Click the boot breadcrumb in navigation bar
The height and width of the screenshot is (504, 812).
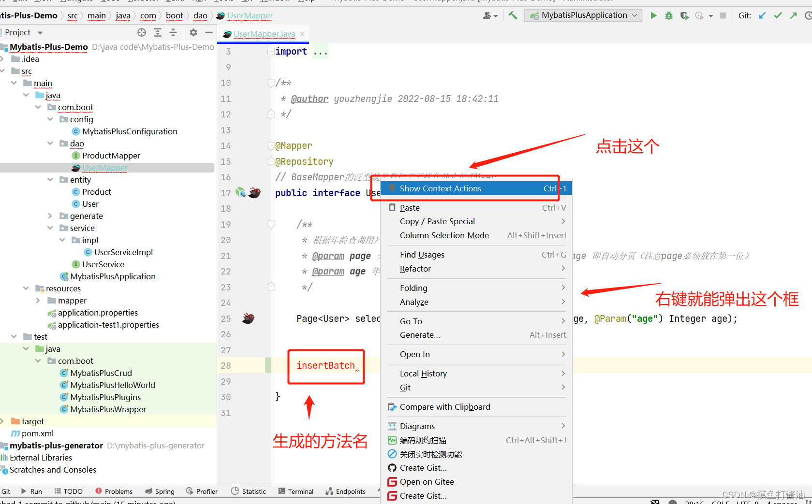tap(175, 15)
